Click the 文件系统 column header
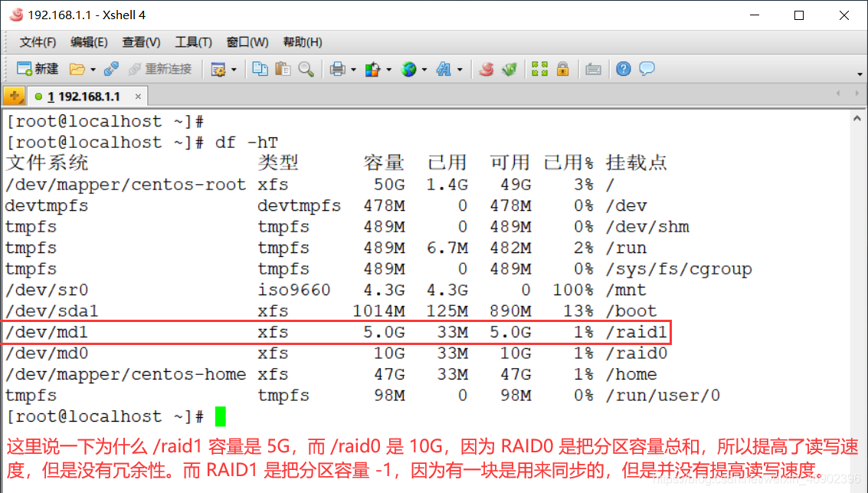Image resolution: width=868 pixels, height=493 pixels. (x=47, y=163)
